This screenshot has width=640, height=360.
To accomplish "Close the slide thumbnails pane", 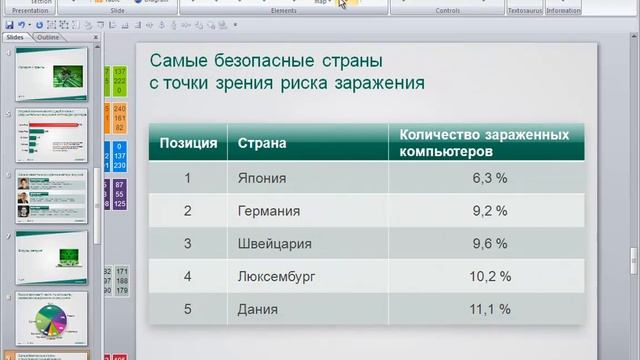I will [x=96, y=37].
